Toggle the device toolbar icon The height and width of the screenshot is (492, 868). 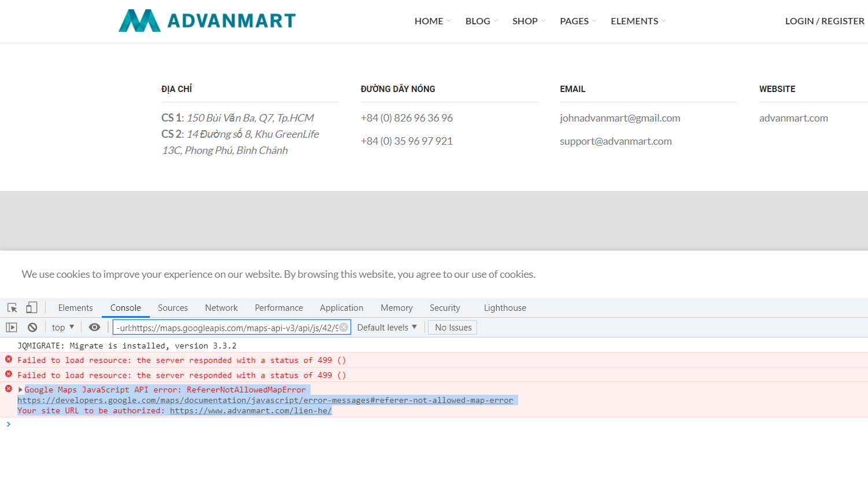tap(32, 308)
